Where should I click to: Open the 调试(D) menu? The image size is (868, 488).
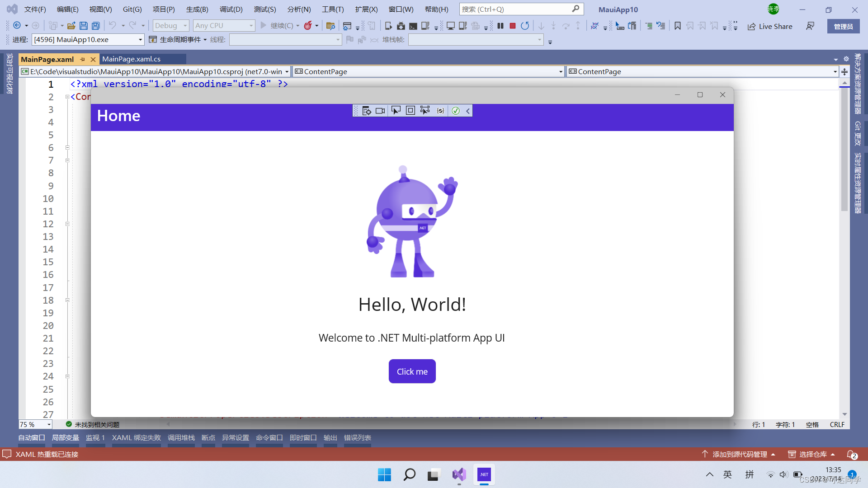[231, 9]
